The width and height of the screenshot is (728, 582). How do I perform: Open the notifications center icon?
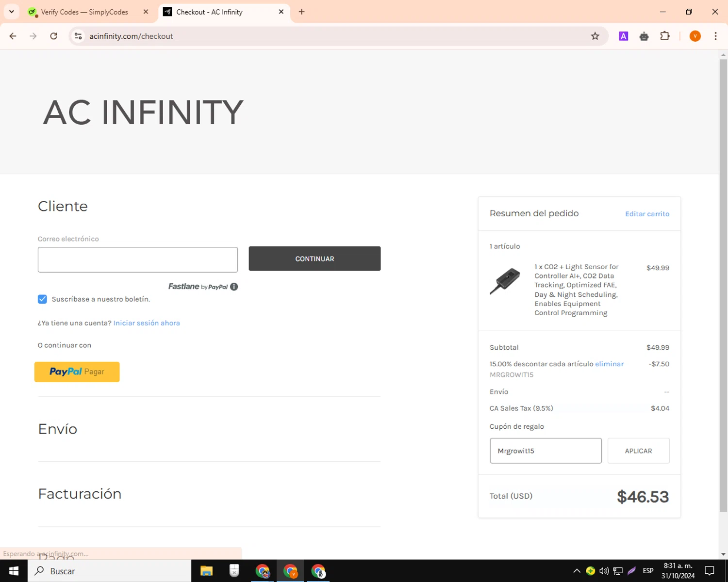pos(710,571)
